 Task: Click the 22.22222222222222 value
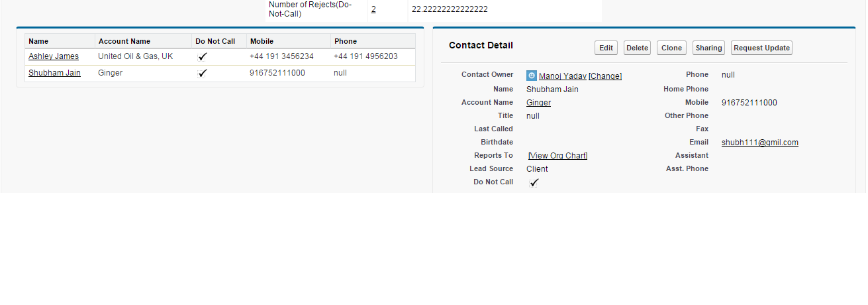coord(450,9)
